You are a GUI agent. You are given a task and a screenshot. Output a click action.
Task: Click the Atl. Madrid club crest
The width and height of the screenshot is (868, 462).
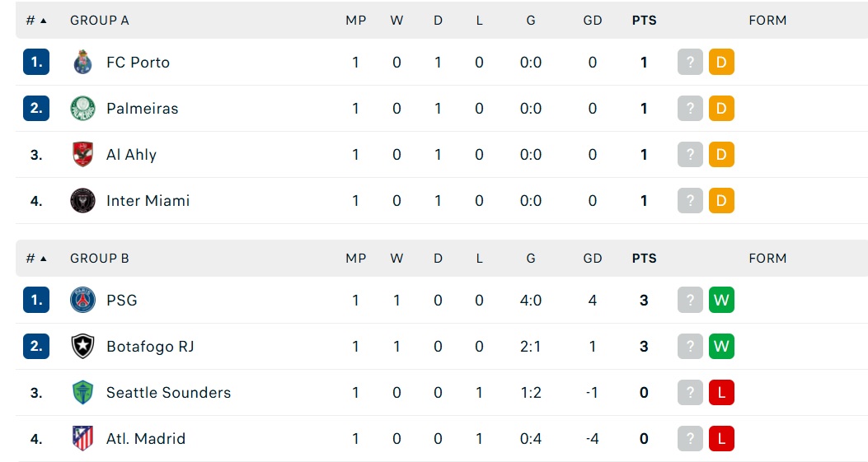pyautogui.click(x=82, y=438)
